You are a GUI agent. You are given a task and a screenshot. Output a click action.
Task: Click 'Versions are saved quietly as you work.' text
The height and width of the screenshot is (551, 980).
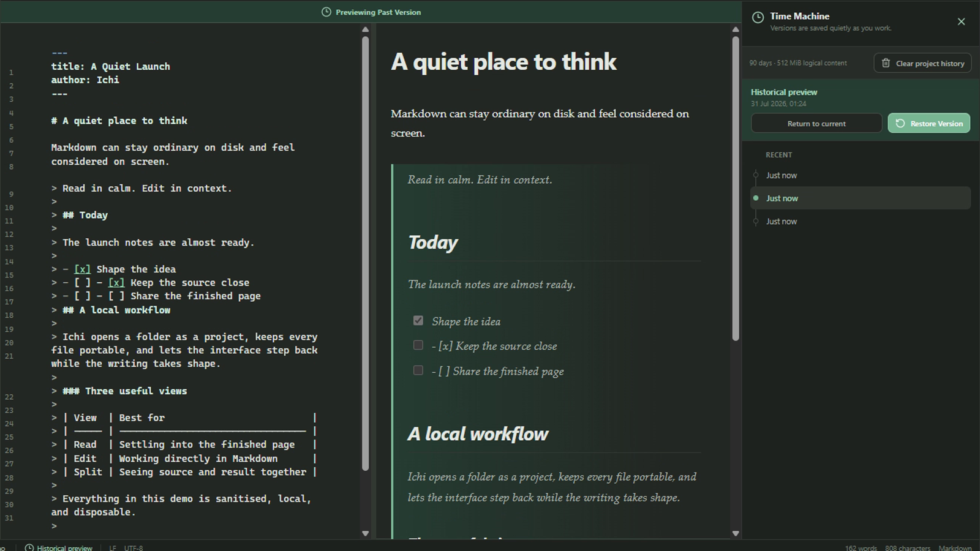831,28
